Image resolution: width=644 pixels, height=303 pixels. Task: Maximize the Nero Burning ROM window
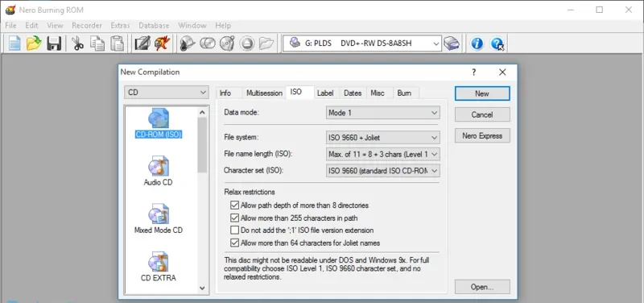click(x=600, y=10)
